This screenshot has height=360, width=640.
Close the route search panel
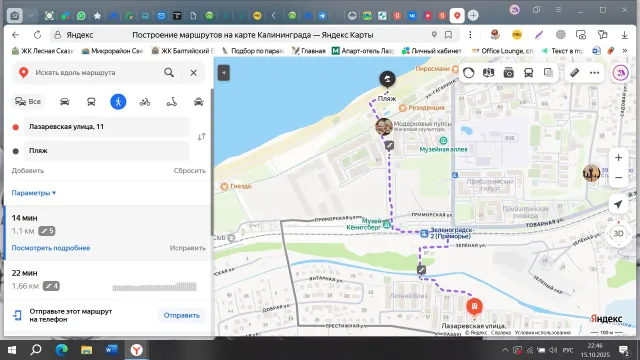pyautogui.click(x=193, y=73)
